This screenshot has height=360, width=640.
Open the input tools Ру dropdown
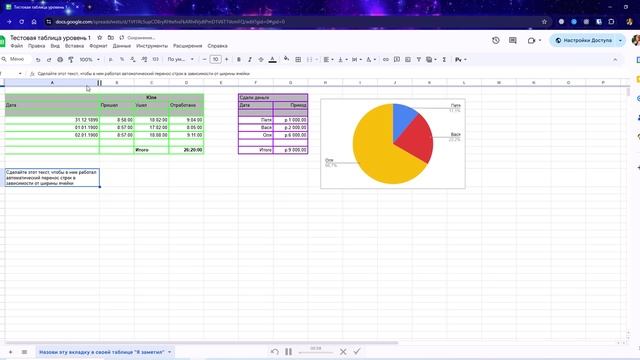click(x=460, y=60)
